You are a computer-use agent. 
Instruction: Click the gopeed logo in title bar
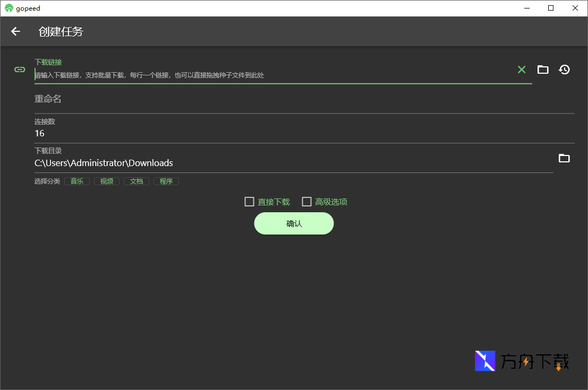tap(8, 8)
